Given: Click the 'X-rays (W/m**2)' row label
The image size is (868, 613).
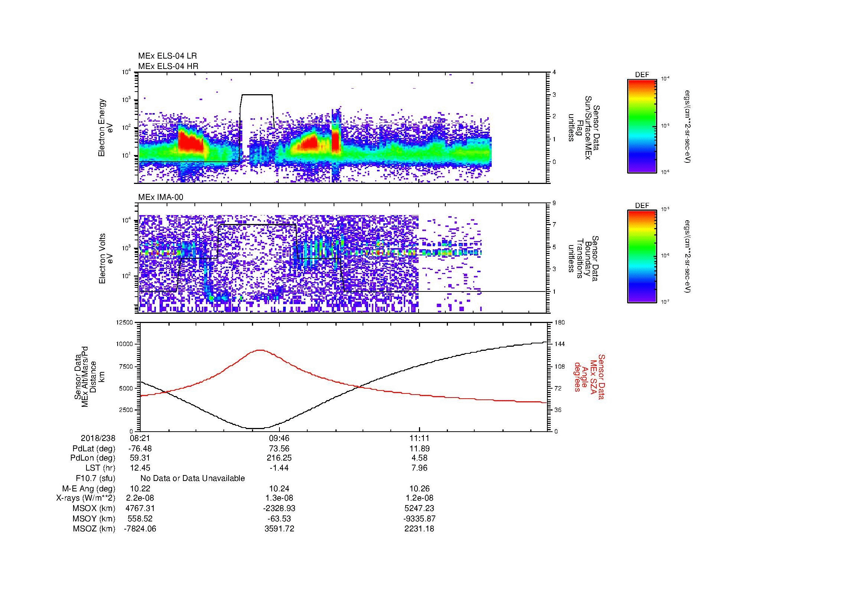Looking at the screenshot, I should click(86, 498).
